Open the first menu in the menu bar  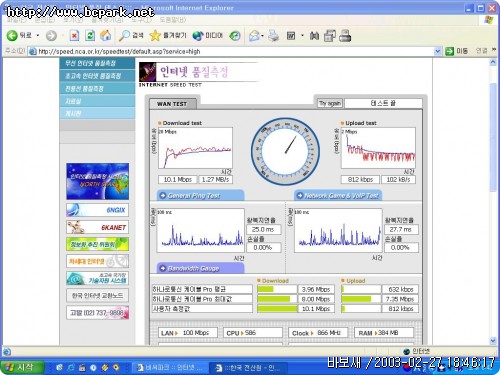point(16,20)
